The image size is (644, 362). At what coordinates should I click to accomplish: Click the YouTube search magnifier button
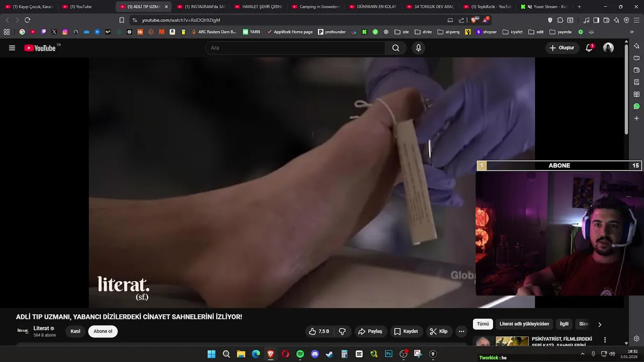(395, 48)
